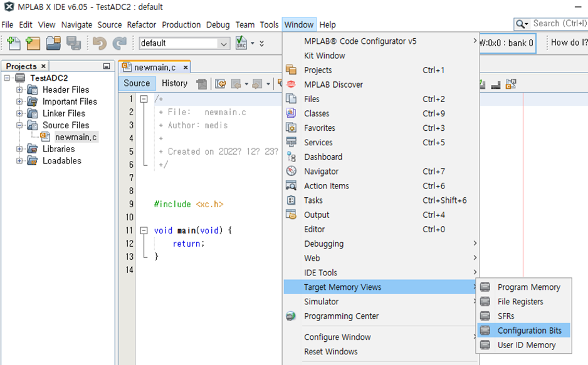588x365 pixels.
Task: Select the newmain.c editor tab
Action: [154, 68]
